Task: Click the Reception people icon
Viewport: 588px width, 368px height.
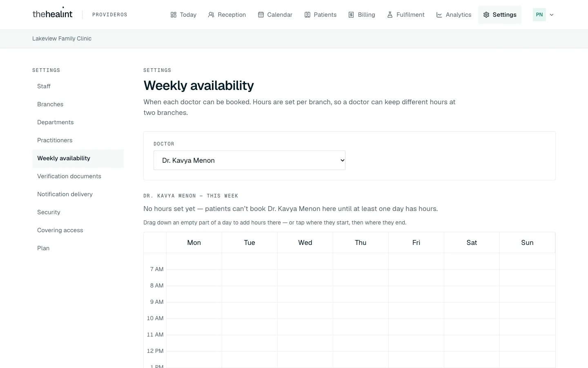Action: pos(211,15)
